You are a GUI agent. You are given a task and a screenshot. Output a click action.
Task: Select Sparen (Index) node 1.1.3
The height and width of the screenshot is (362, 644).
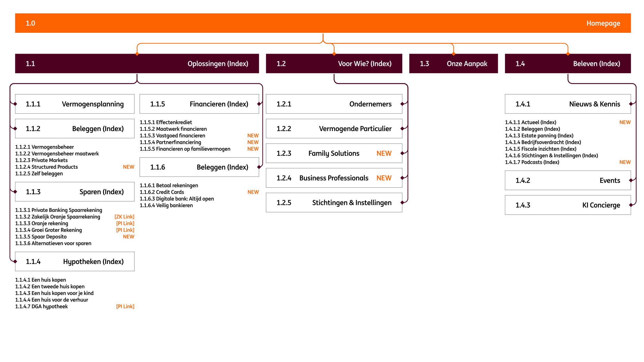coord(75,192)
